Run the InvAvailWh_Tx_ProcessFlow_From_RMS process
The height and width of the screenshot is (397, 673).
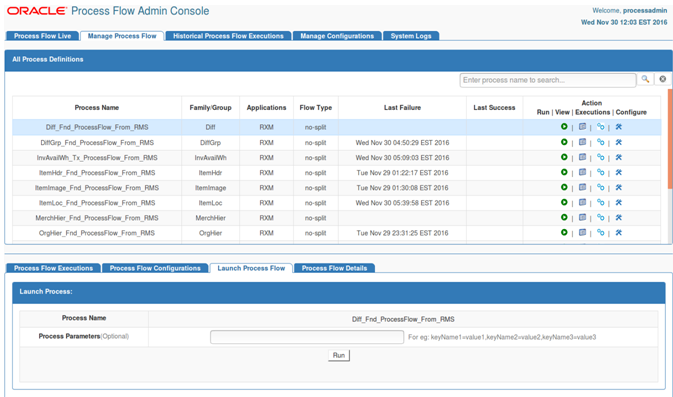pyautogui.click(x=564, y=157)
